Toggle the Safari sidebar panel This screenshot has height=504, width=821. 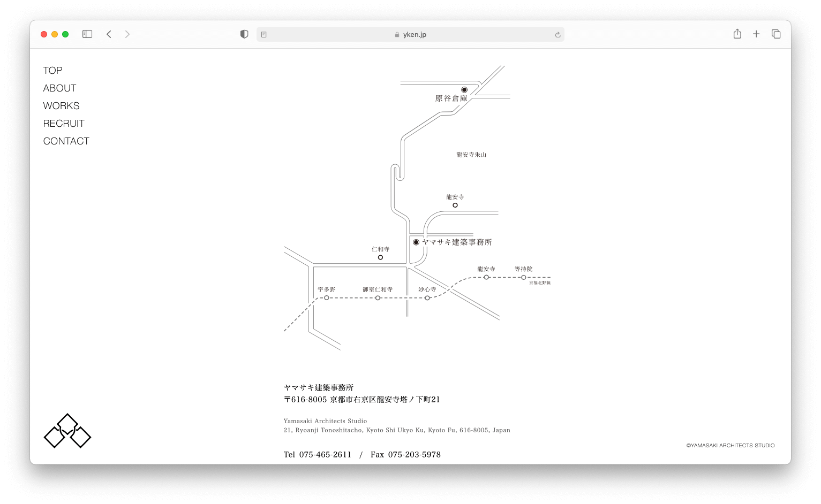(x=87, y=34)
